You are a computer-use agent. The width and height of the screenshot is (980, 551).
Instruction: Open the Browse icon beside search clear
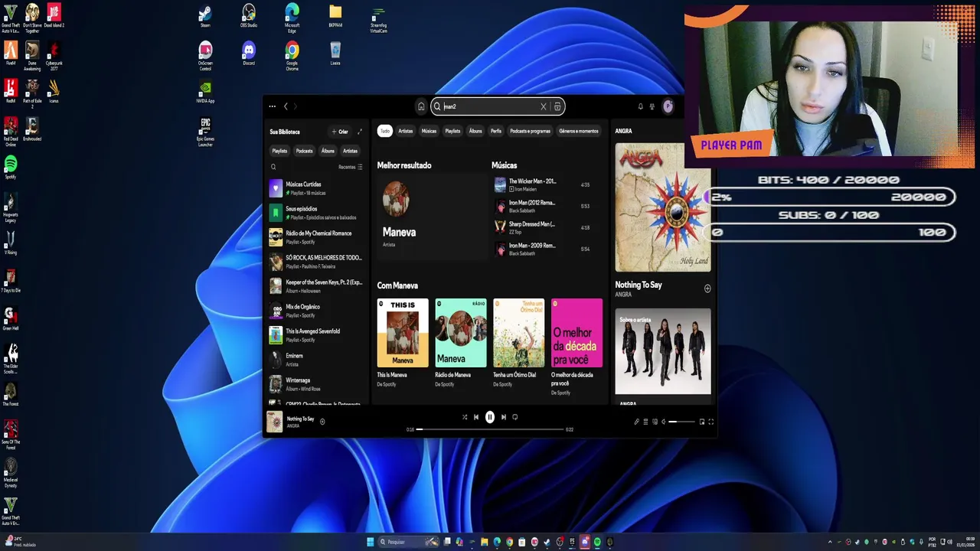pos(557,106)
